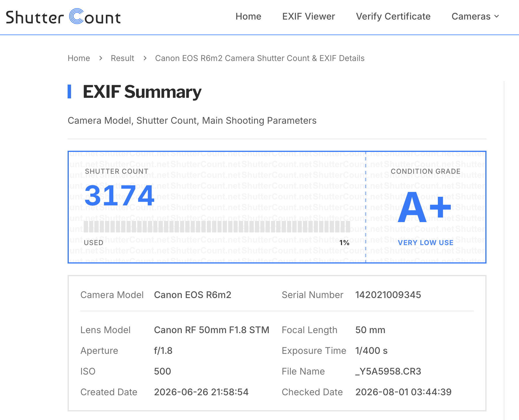Click the VERY LOW USE label
This screenshot has width=519, height=420.
tap(425, 243)
